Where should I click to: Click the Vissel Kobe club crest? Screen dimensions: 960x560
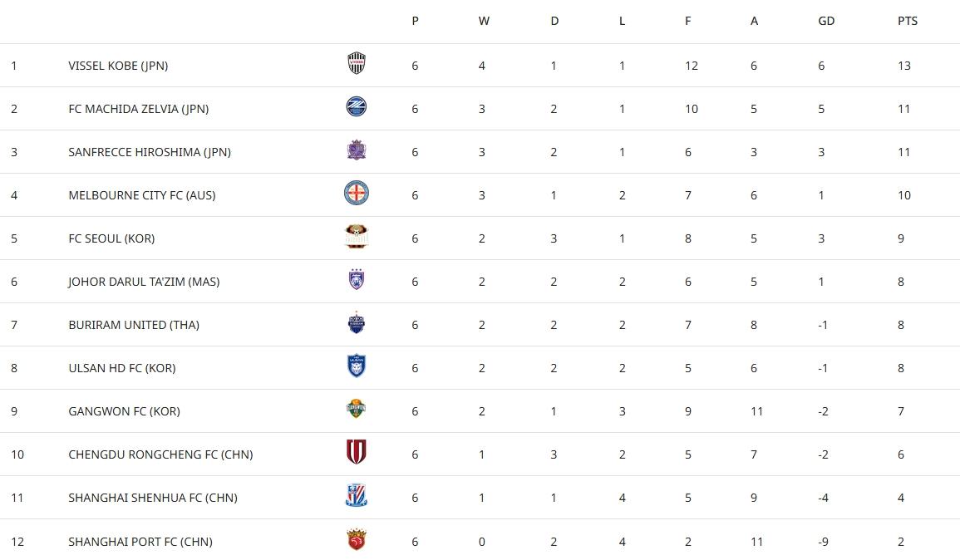[x=357, y=64]
